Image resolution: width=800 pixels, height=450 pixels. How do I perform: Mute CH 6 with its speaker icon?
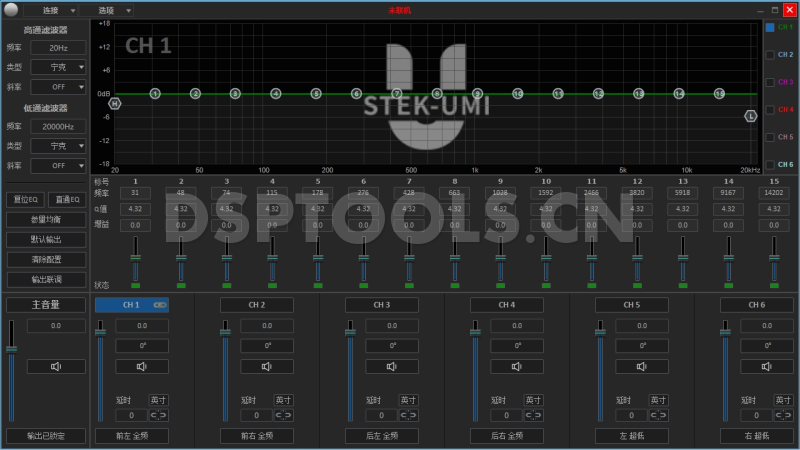click(767, 366)
